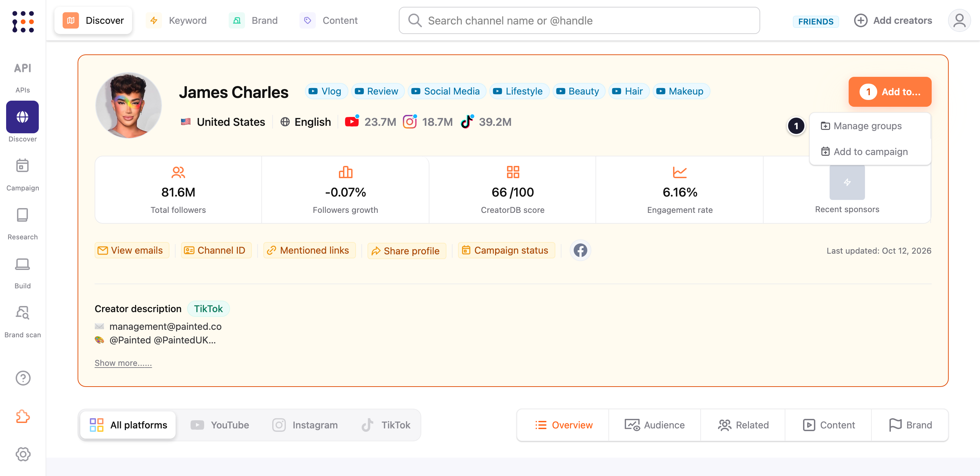This screenshot has width=980, height=476.
Task: Open the Audience section tab
Action: (x=655, y=425)
